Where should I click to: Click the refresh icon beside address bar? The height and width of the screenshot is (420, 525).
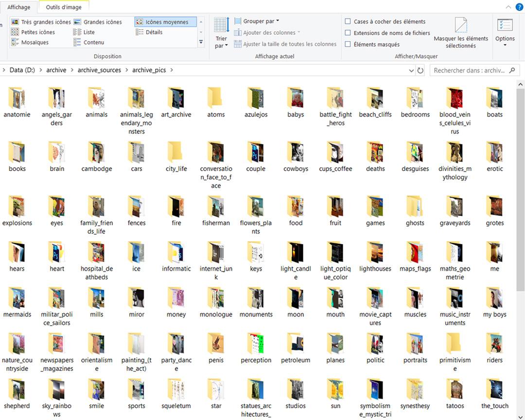click(420, 70)
